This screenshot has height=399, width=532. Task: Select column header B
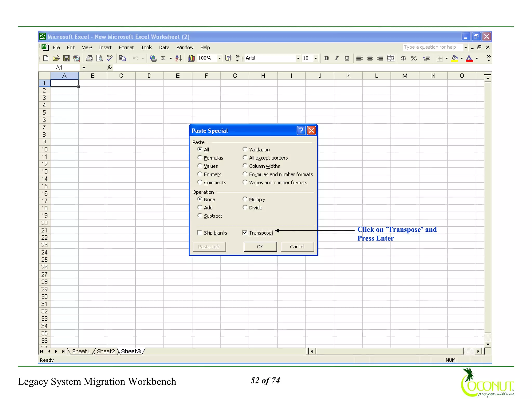click(93, 76)
